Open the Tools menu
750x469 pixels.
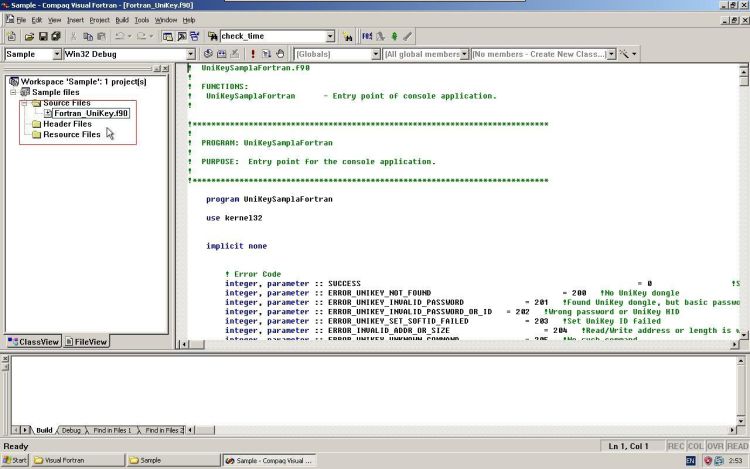142,20
